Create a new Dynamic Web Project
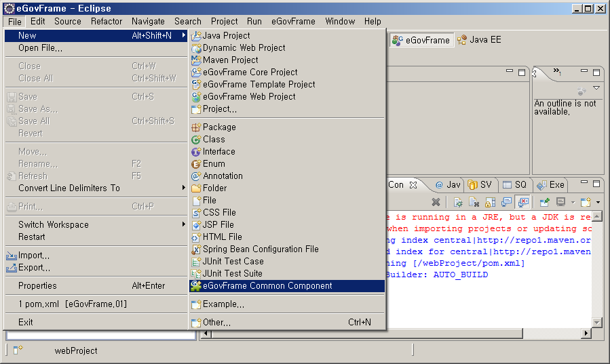The height and width of the screenshot is (364, 610). [x=244, y=47]
